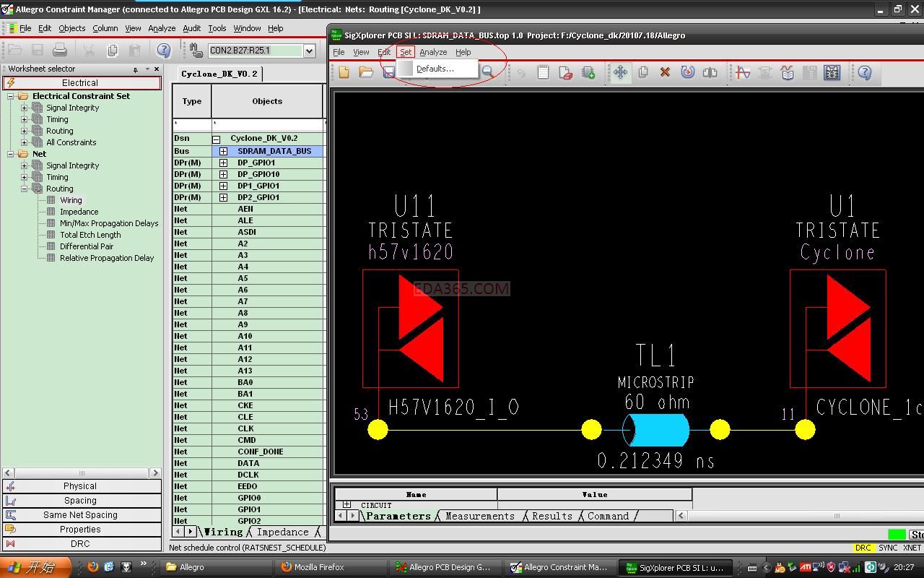Image resolution: width=924 pixels, height=578 pixels.
Task: Click the blue Rotate icon in SigXplorer toolbar
Action: pos(687,72)
